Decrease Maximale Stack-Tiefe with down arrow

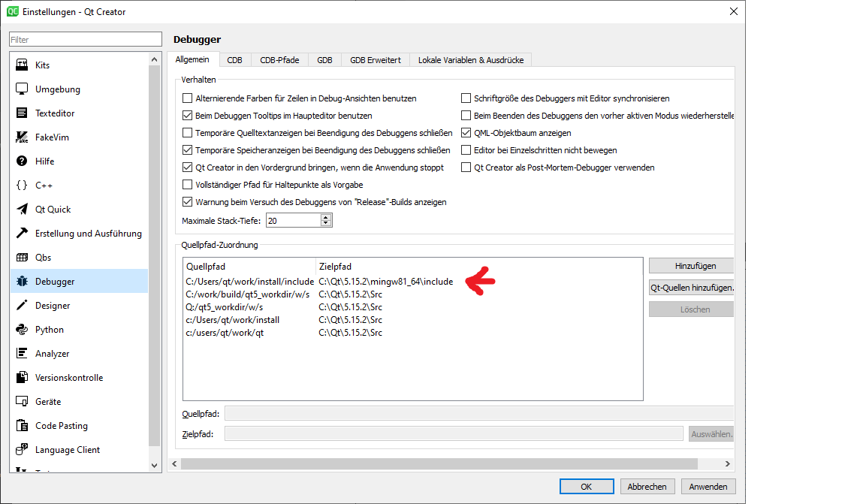pyautogui.click(x=326, y=223)
